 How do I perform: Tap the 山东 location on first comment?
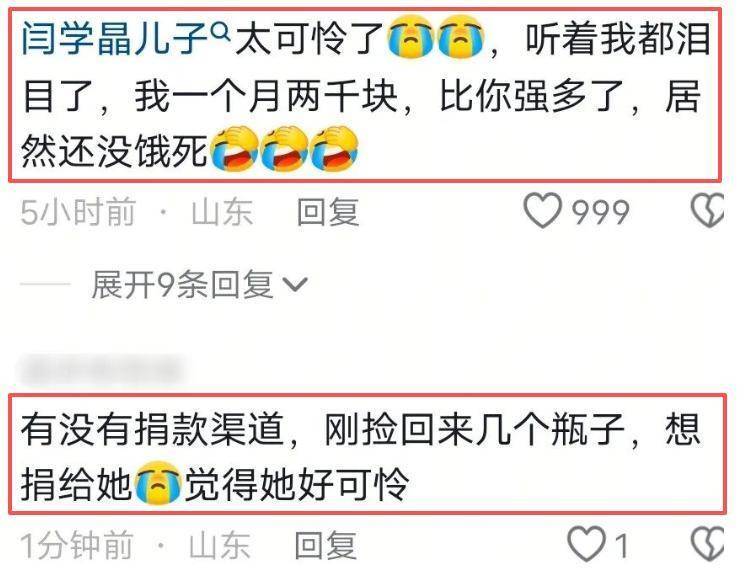(x=222, y=212)
